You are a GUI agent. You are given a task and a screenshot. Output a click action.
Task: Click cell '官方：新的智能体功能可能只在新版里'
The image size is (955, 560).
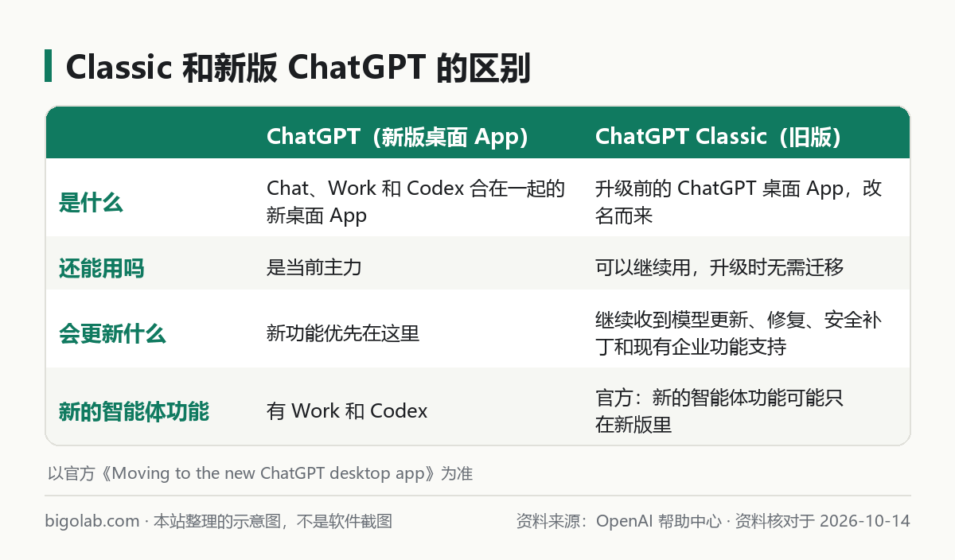719,411
